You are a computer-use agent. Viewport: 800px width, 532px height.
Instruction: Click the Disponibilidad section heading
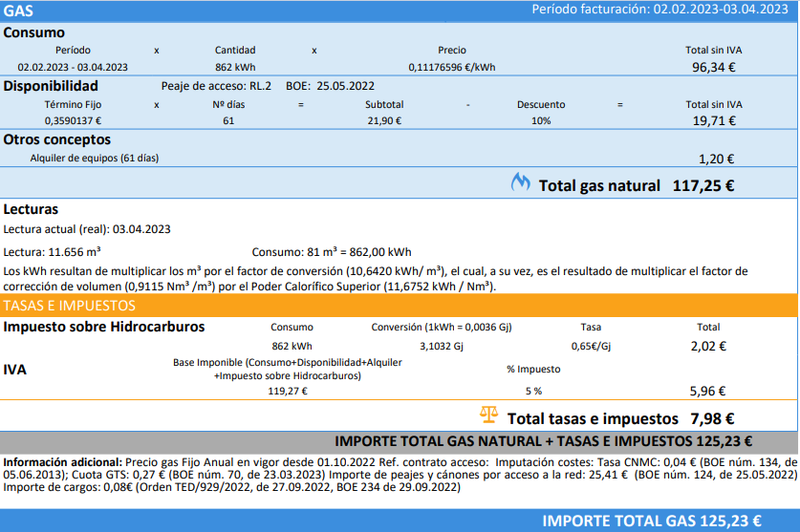51,86
